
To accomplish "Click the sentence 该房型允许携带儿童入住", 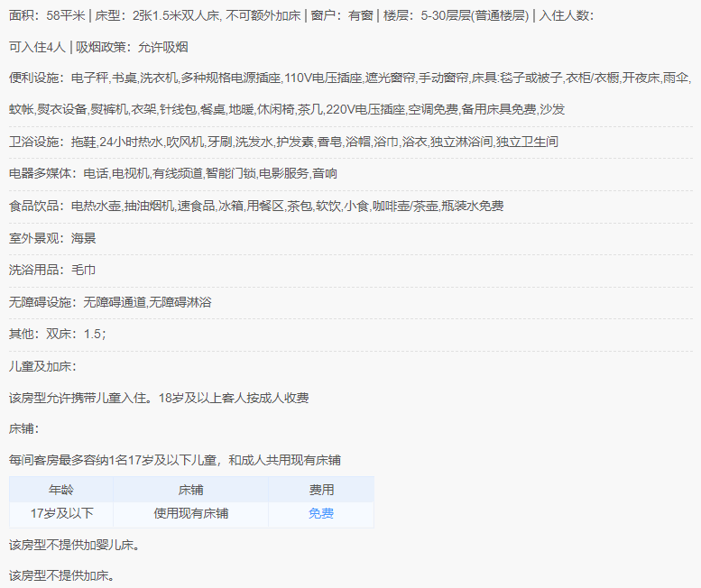I will tap(80, 398).
